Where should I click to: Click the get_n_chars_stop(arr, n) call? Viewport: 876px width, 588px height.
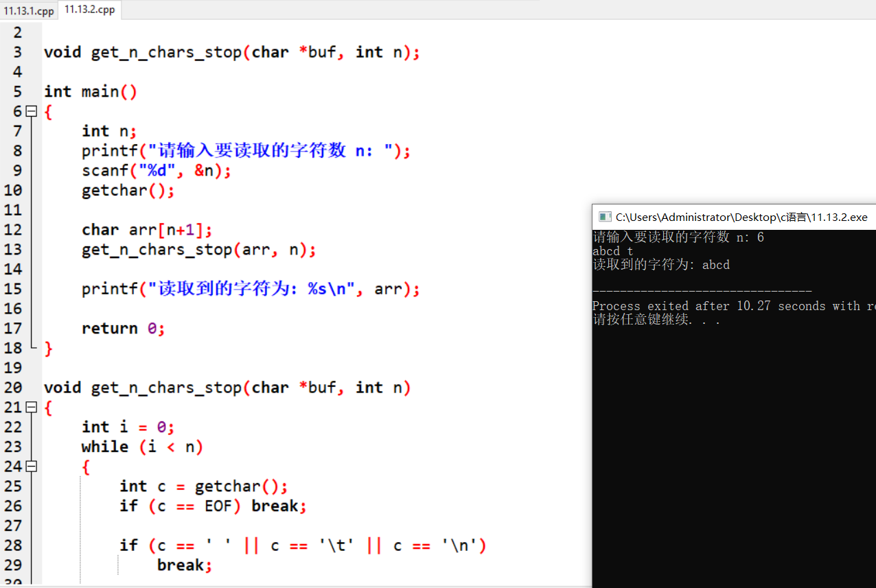click(x=199, y=250)
